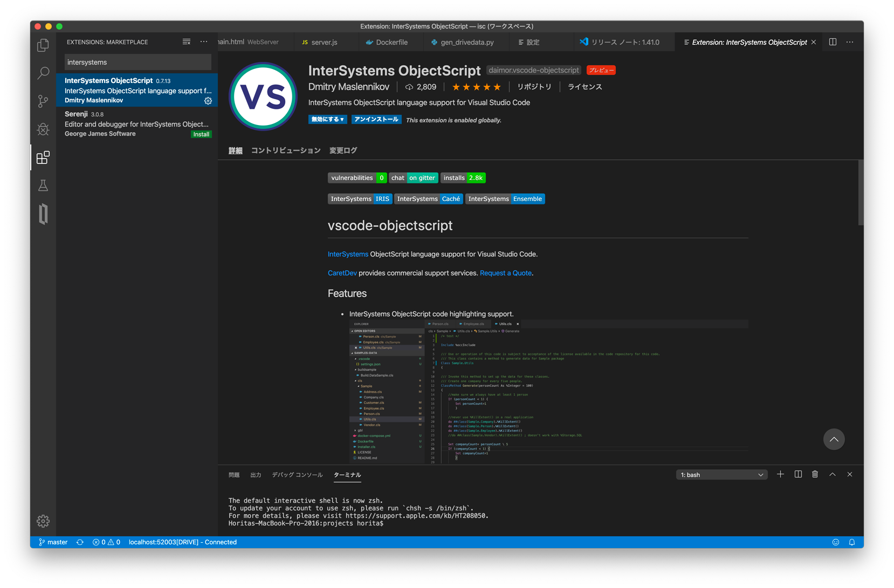Open the ライセンス link
This screenshot has height=588, width=894.
tap(585, 87)
